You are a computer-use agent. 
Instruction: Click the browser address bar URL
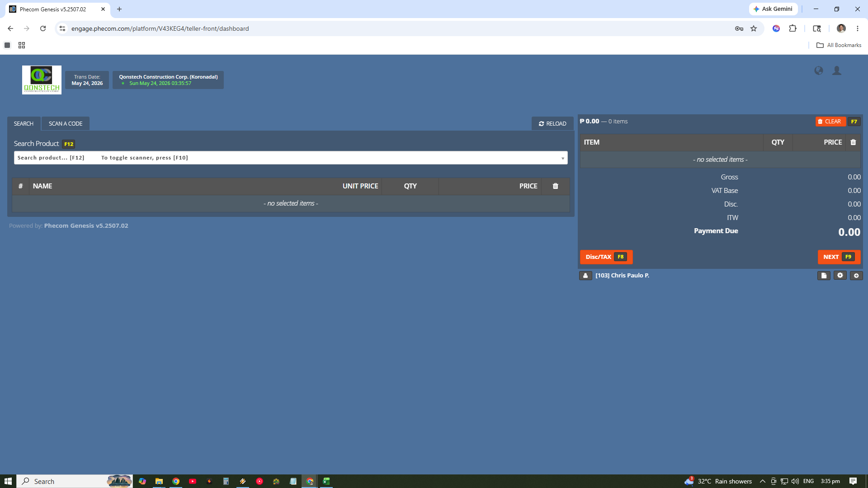[x=160, y=28]
